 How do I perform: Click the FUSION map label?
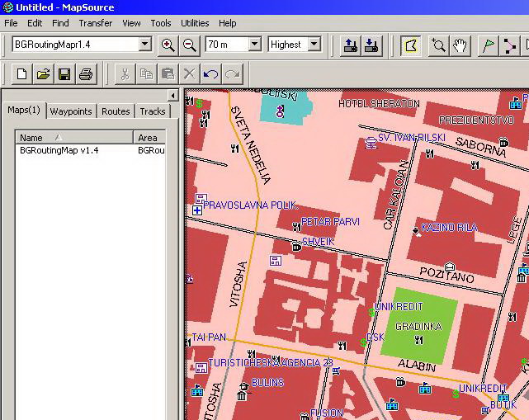tap(327, 413)
